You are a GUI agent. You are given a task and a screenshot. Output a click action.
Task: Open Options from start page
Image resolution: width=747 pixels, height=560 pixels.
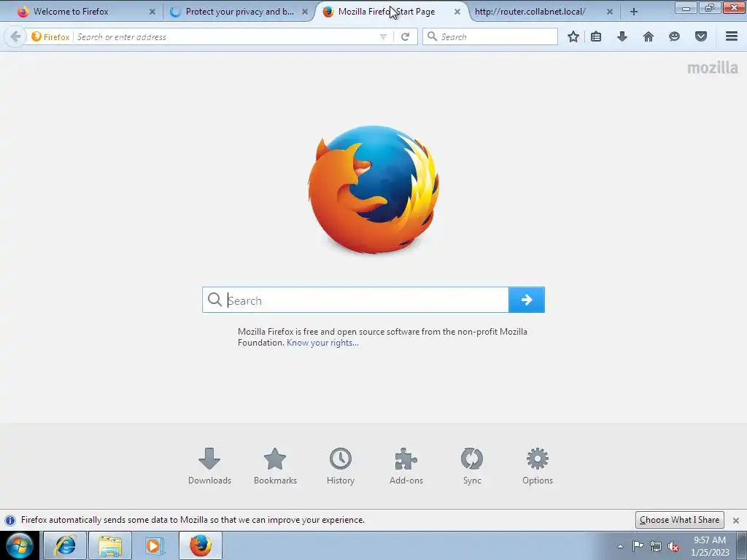pyautogui.click(x=538, y=466)
